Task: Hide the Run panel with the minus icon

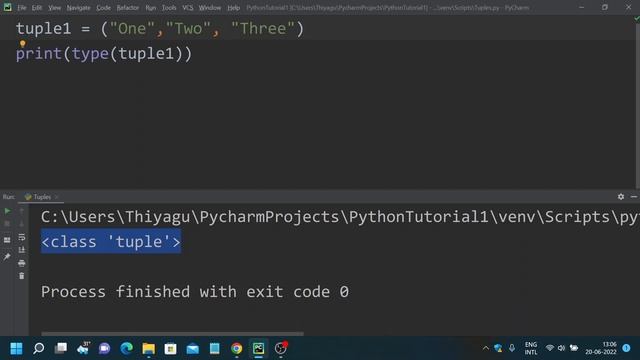Action: [633, 197]
